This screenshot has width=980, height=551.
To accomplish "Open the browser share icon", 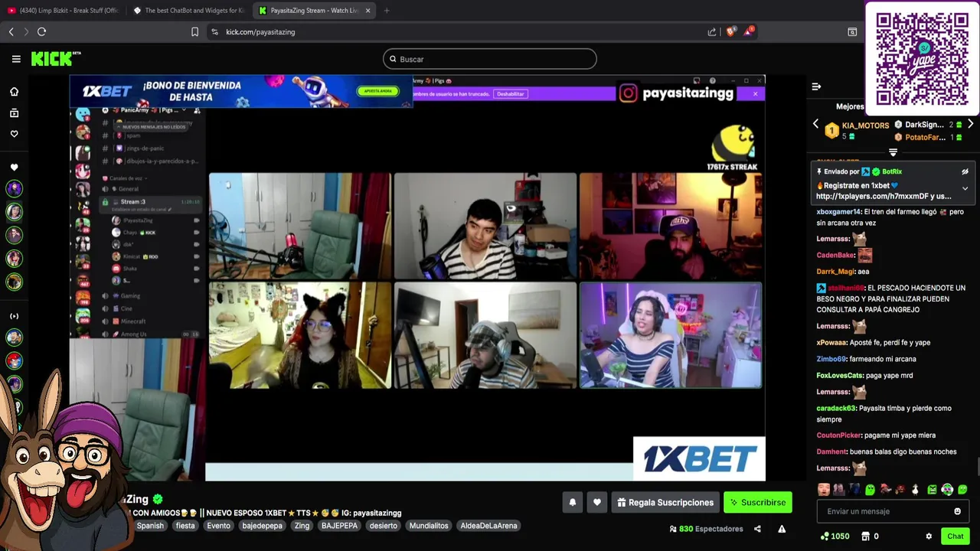I will [712, 31].
